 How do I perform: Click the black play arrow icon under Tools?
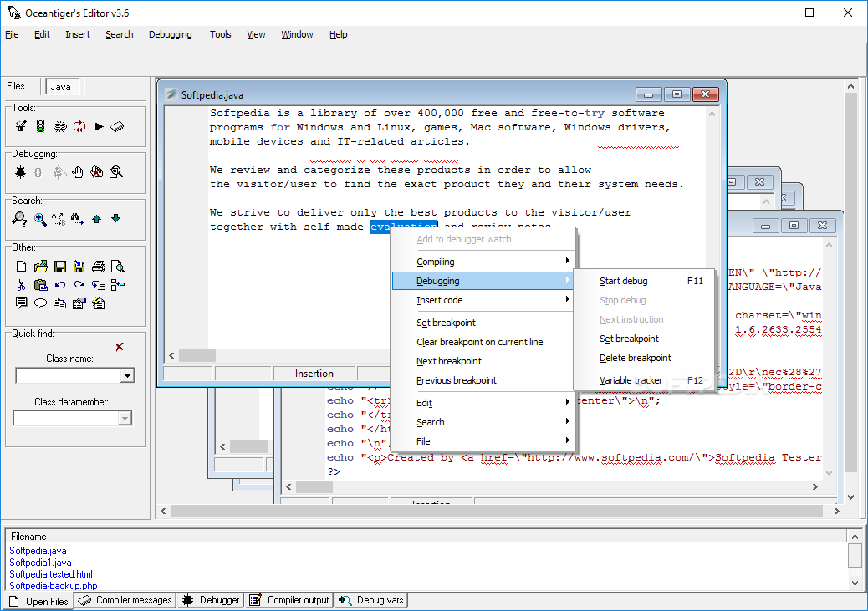(x=99, y=126)
